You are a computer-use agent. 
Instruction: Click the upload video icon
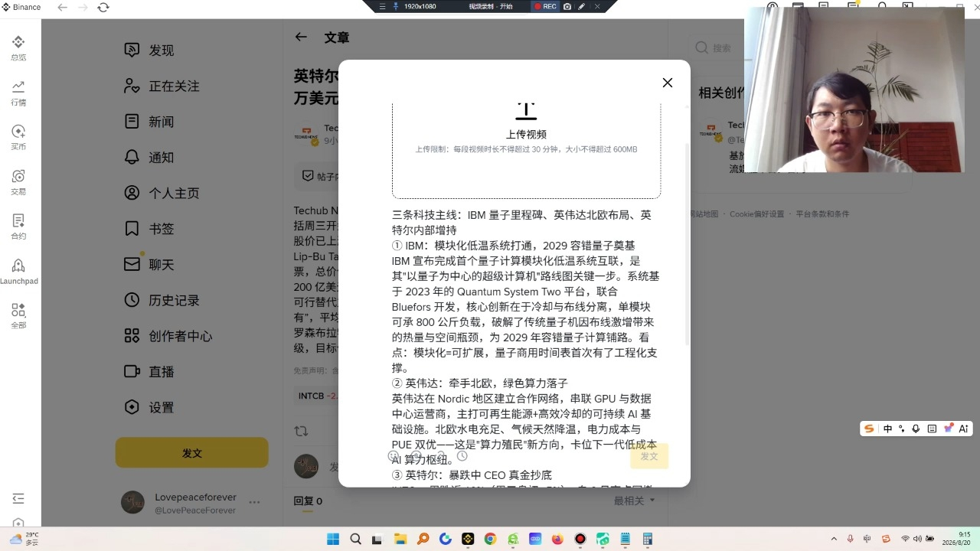526,111
